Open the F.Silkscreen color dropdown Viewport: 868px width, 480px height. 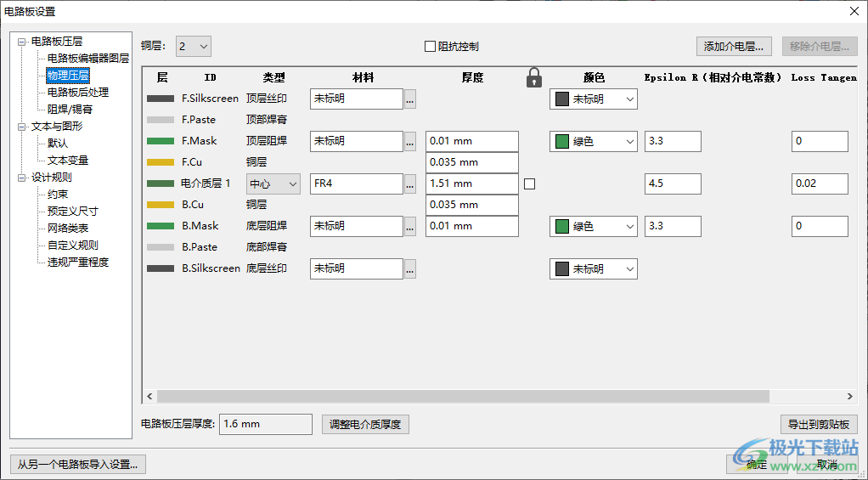(x=594, y=99)
